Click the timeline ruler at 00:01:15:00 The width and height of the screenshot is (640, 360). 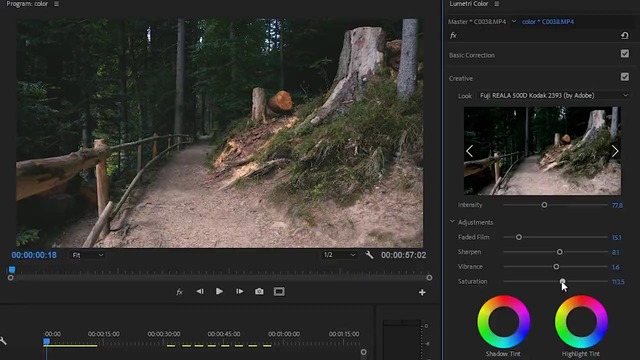(344, 334)
